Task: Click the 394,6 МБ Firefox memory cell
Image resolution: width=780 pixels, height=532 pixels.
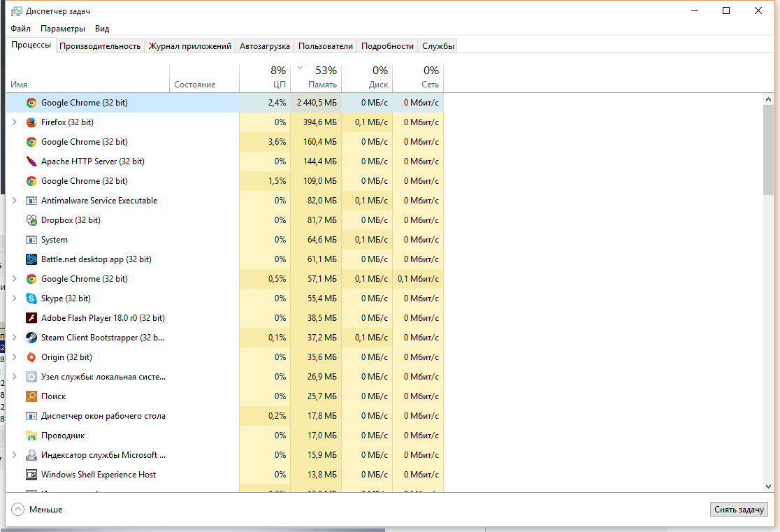Action: (x=317, y=122)
